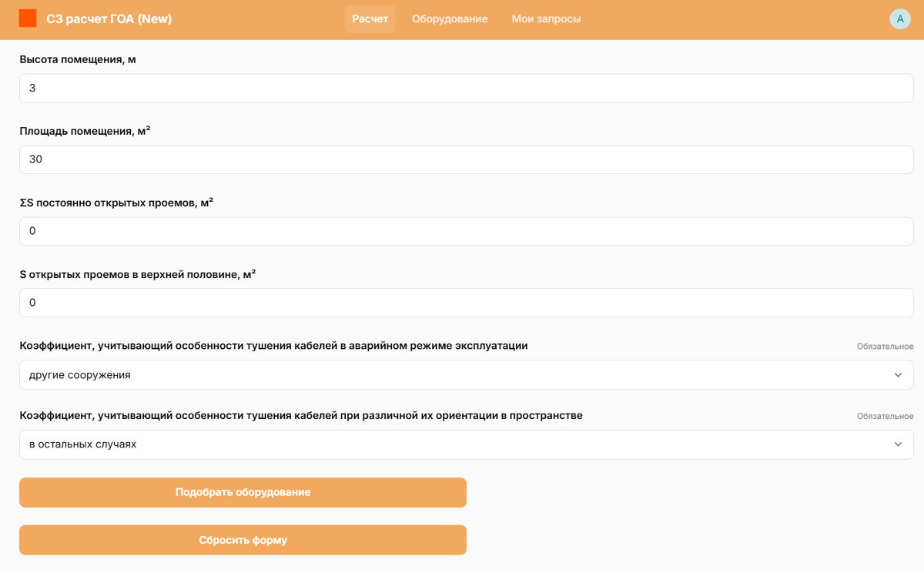Click the ΣS постоянно открытых проемов label
Image resolution: width=924 pixels, height=573 pixels.
point(116,203)
